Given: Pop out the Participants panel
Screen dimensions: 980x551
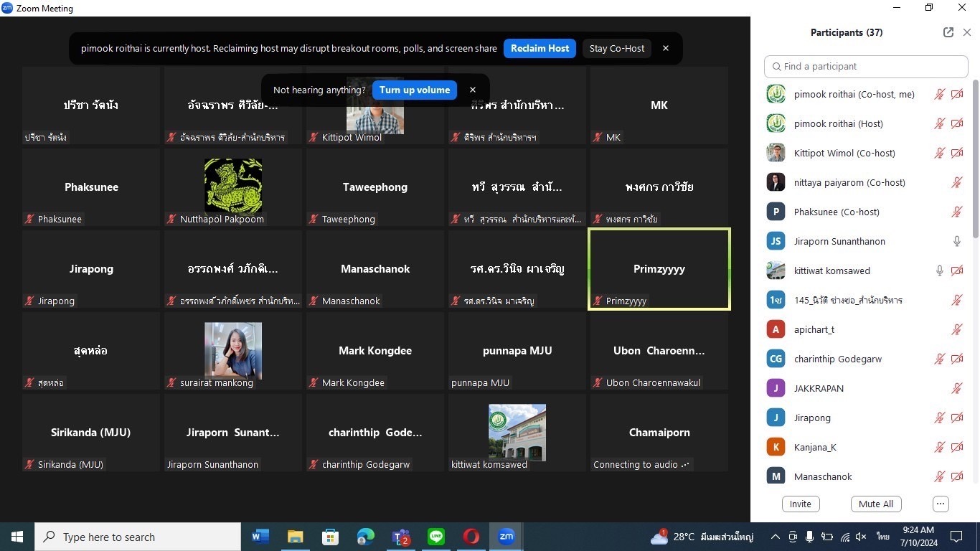Looking at the screenshot, I should (x=948, y=32).
